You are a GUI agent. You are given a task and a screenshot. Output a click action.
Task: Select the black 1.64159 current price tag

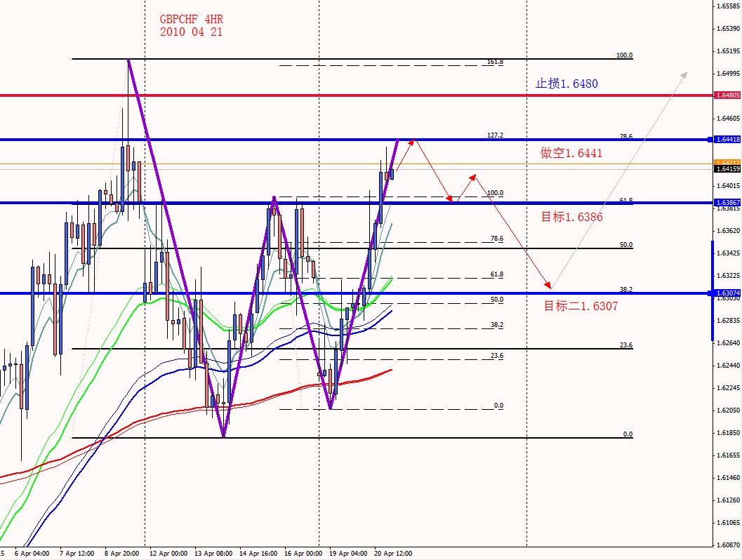pos(728,169)
